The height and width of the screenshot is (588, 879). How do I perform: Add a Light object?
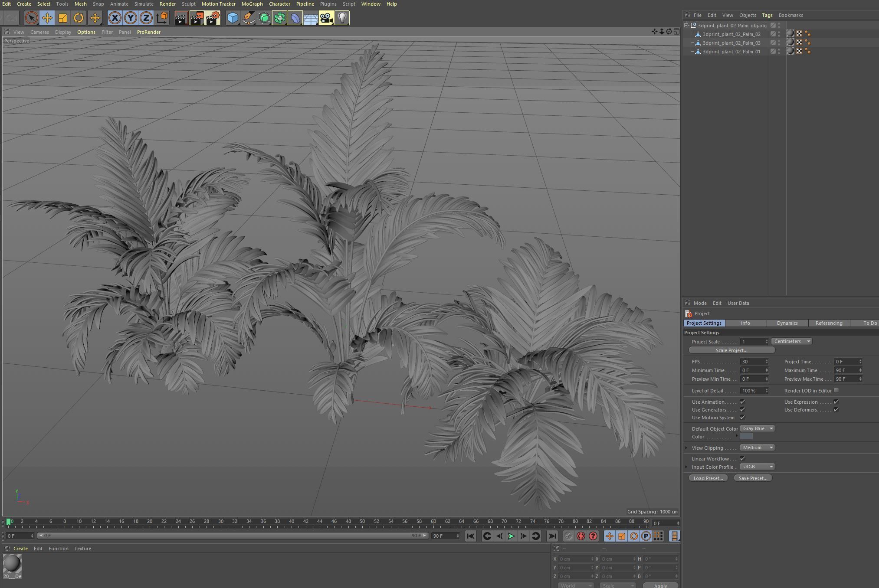[x=342, y=18]
